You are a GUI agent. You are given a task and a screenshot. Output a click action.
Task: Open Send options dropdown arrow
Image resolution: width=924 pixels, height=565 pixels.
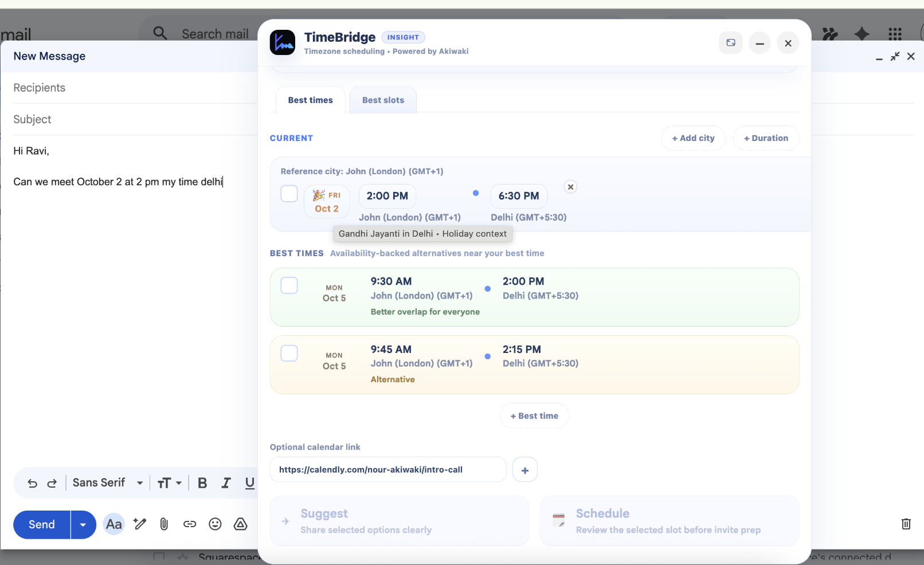pyautogui.click(x=83, y=524)
